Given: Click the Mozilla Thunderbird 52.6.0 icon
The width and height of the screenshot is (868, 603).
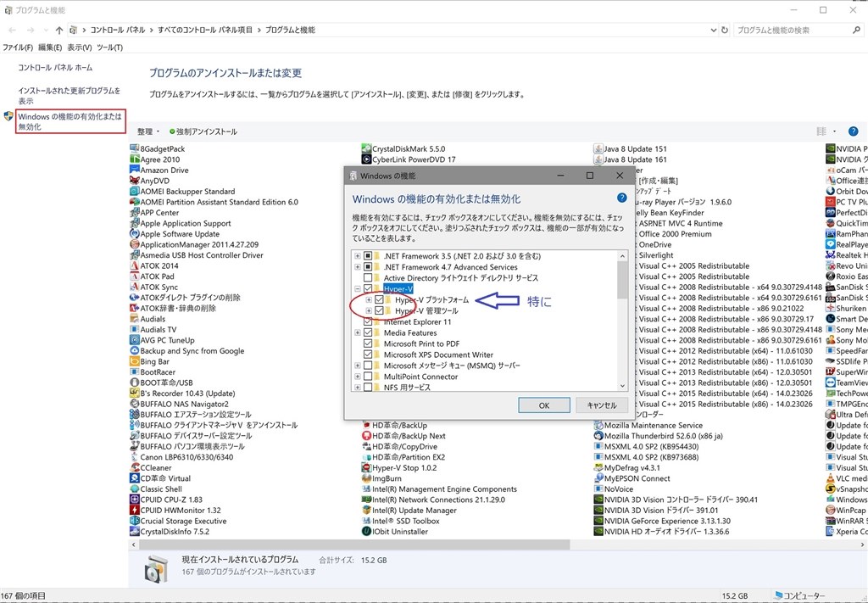Looking at the screenshot, I should (598, 436).
